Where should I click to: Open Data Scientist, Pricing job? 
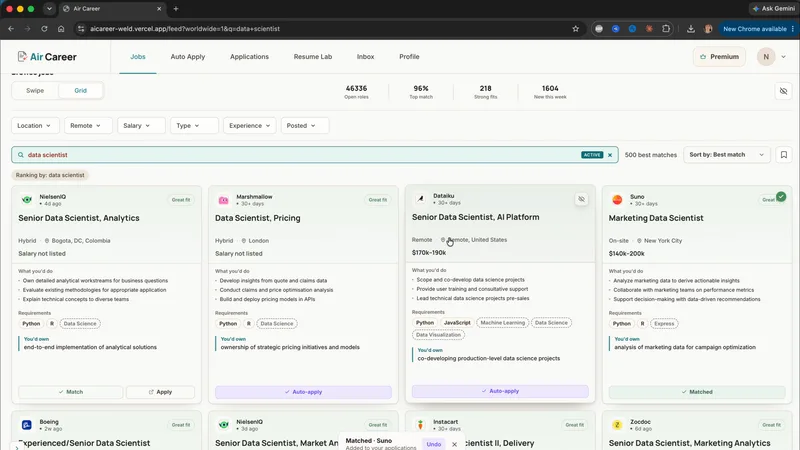[x=258, y=218]
